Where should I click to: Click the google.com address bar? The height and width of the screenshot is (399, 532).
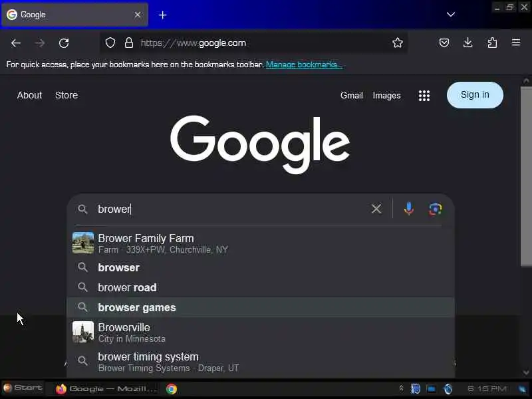tap(254, 43)
